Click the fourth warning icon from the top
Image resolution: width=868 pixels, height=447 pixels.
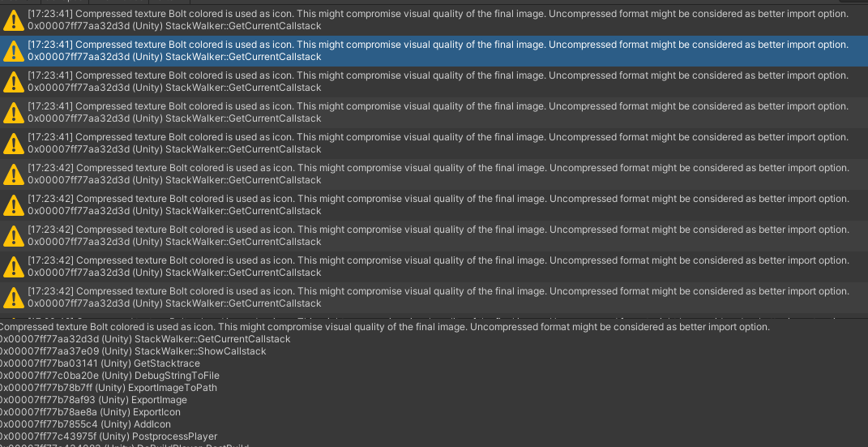point(14,113)
